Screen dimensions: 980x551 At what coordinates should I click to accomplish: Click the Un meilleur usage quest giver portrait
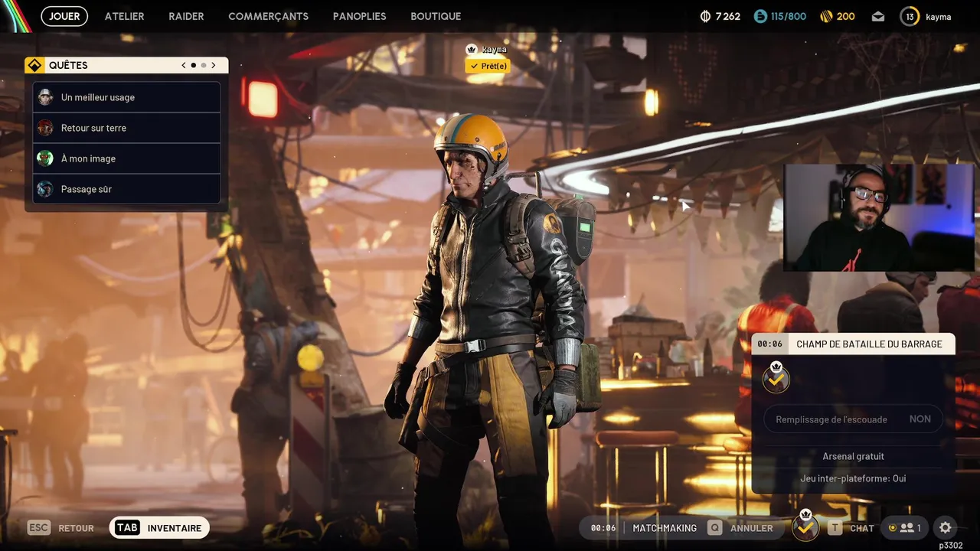(45, 97)
